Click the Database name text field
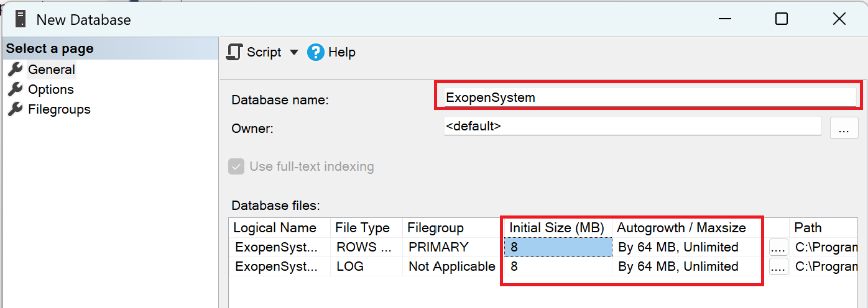The image size is (868, 308). coord(647,97)
